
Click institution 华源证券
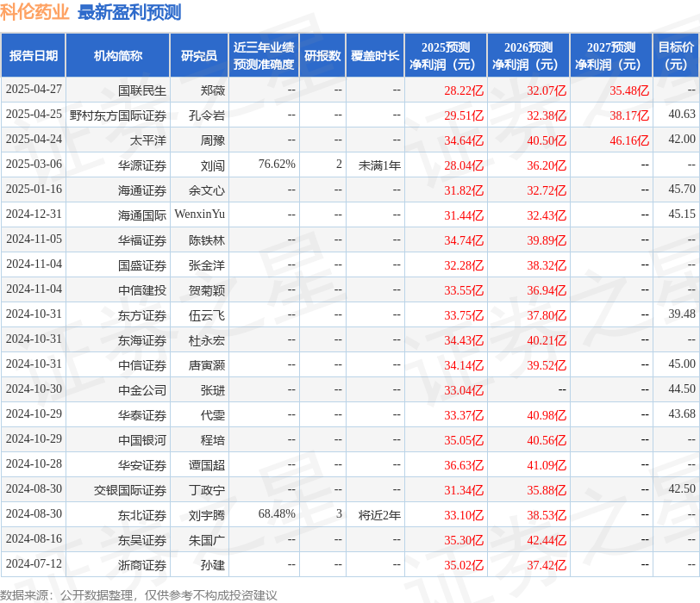click(142, 165)
